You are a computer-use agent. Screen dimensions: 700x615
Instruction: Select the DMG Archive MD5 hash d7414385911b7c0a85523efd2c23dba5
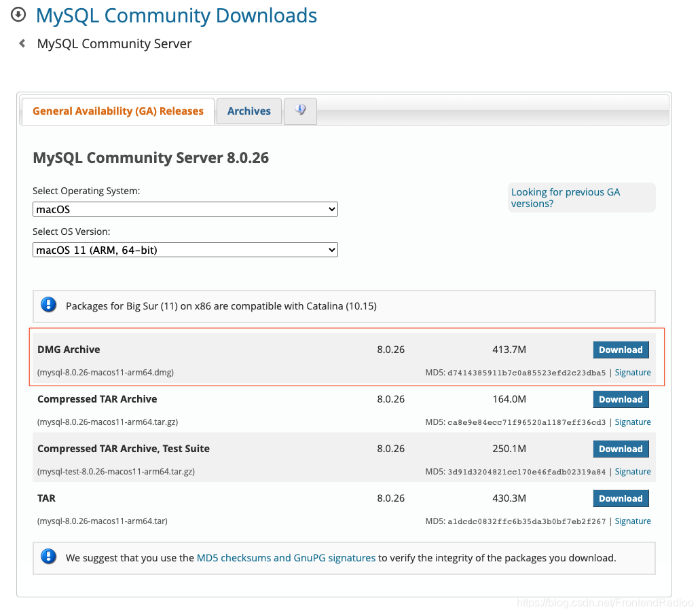(527, 373)
